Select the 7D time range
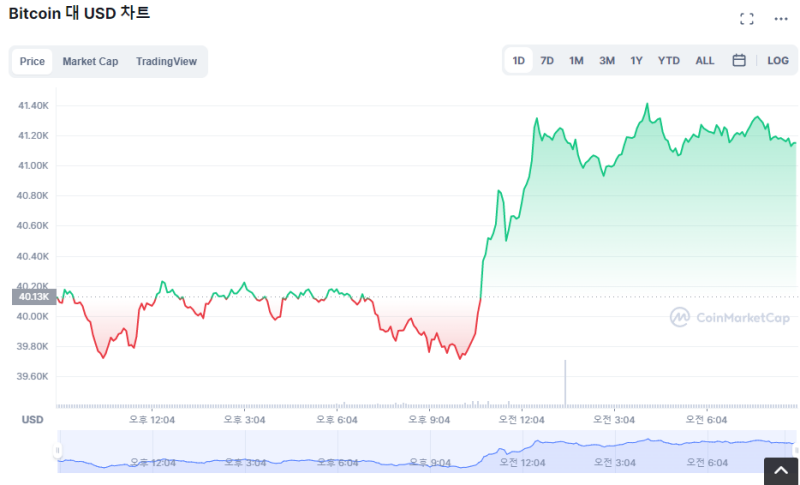 coord(547,60)
